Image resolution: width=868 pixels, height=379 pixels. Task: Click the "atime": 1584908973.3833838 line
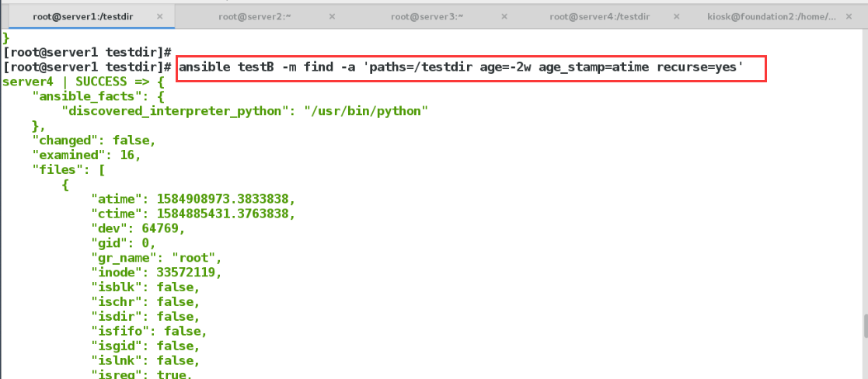193,199
